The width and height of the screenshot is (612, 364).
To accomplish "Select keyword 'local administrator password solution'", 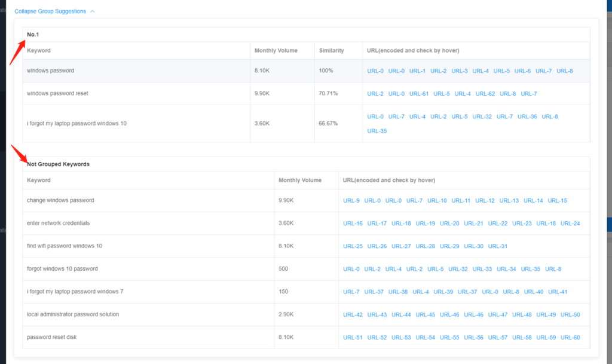I will coord(72,314).
